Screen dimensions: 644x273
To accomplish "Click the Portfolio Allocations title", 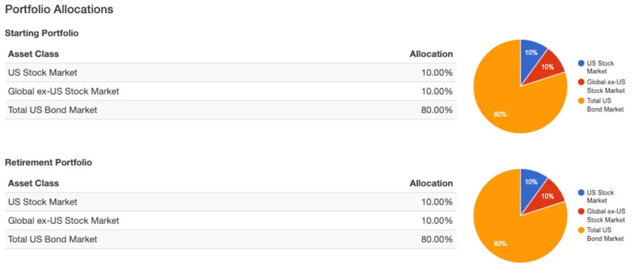I will tap(59, 9).
